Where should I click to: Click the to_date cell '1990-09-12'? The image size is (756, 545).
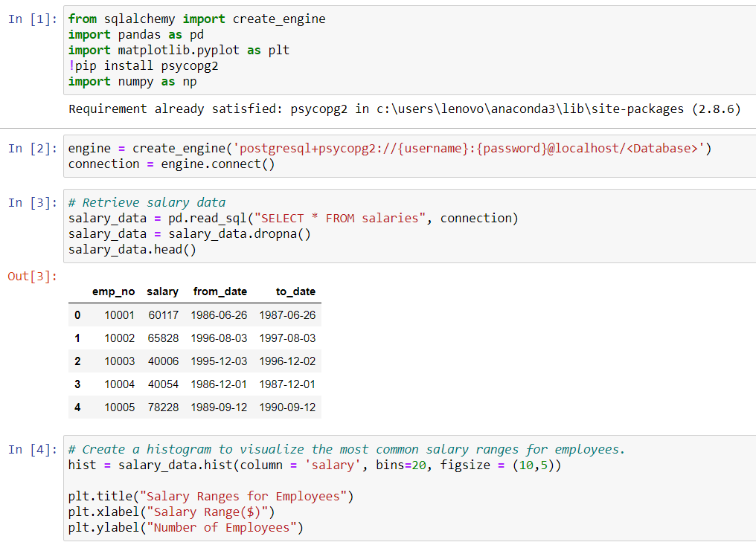(x=287, y=407)
